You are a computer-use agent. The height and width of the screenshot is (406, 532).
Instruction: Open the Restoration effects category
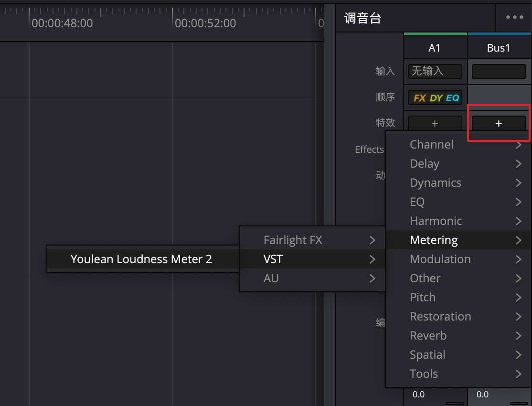click(x=458, y=317)
